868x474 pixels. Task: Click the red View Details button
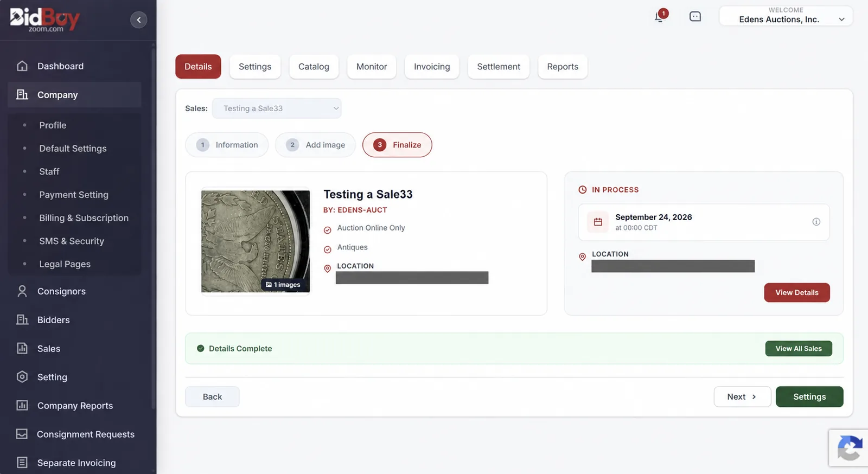click(797, 293)
